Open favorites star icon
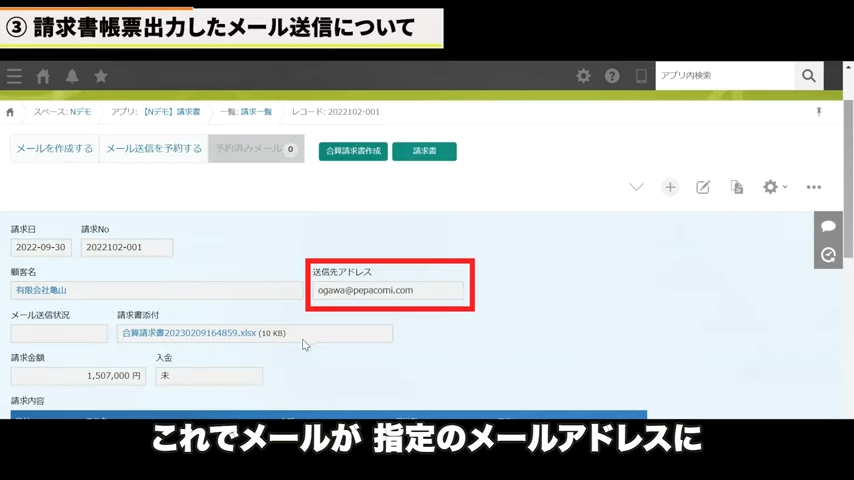 point(101,76)
